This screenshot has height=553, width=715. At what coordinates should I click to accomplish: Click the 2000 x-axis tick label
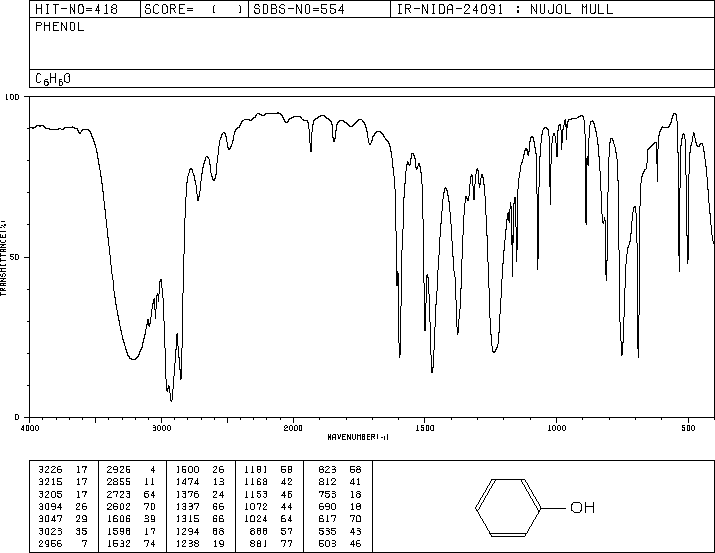[x=293, y=428]
